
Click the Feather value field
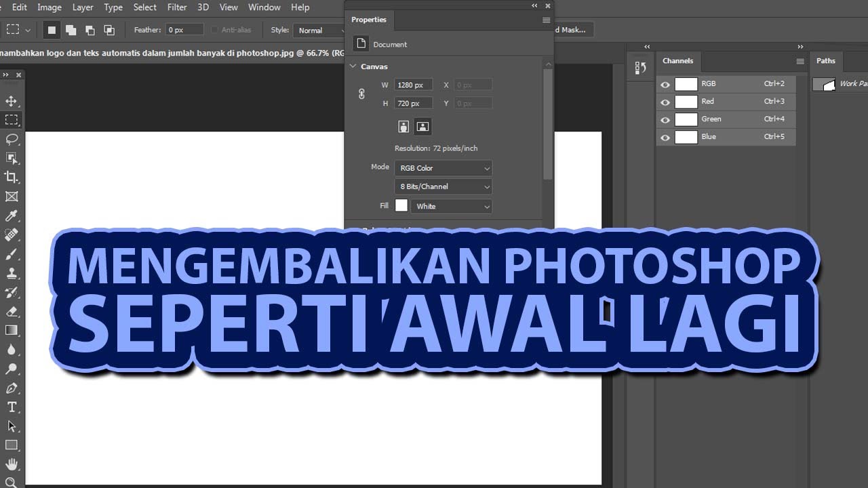point(185,30)
